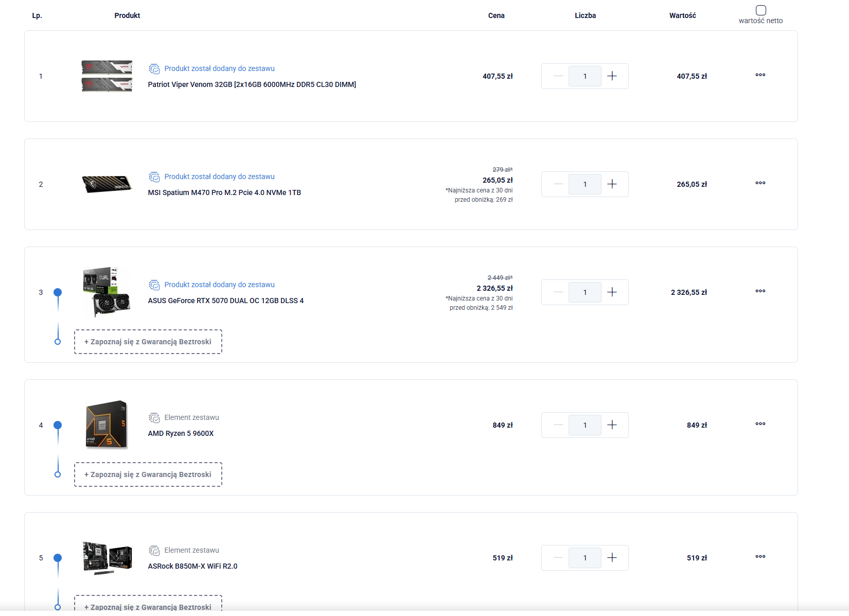849x616 pixels.
Task: Open three-dot options for ASUS RTX 5070
Action: coord(760,291)
